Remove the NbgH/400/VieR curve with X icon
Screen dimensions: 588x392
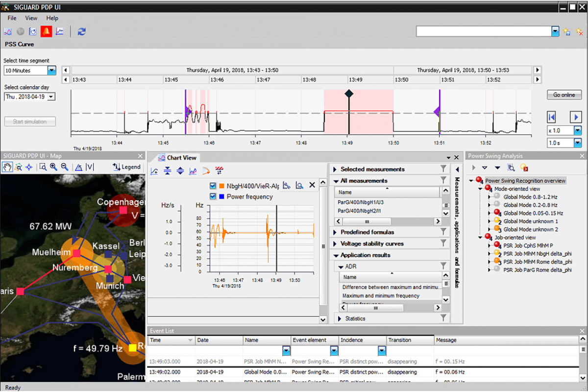(x=312, y=185)
